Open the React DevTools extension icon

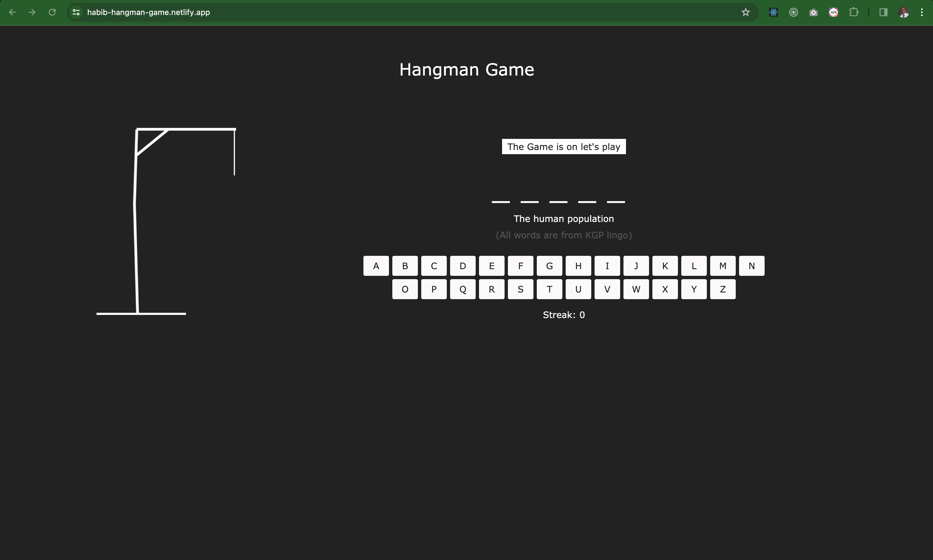click(773, 12)
